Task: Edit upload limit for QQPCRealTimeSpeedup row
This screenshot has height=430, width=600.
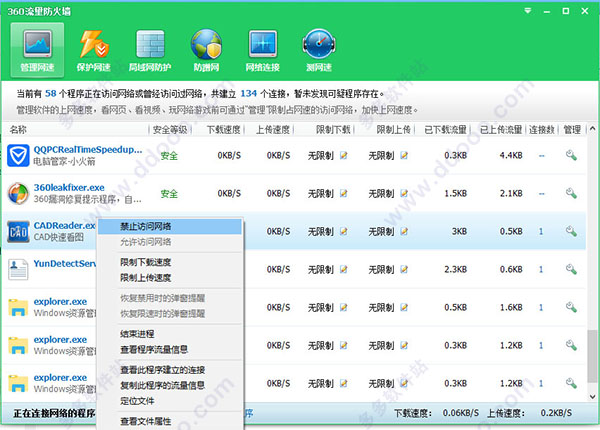Action: point(404,155)
